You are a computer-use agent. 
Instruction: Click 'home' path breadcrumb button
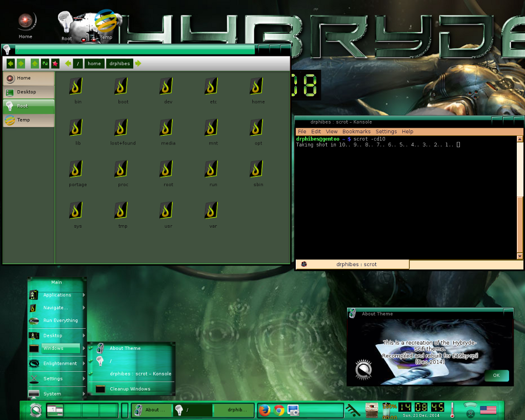(x=94, y=63)
